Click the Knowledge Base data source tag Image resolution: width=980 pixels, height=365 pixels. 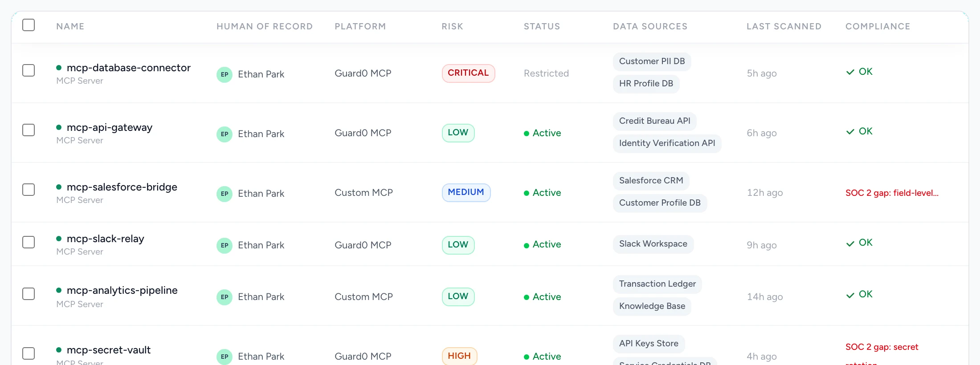coord(652,306)
